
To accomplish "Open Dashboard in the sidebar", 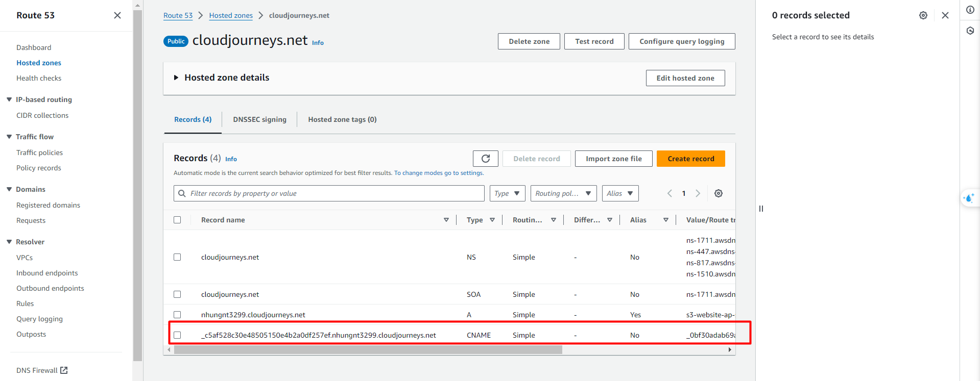I will (x=34, y=47).
